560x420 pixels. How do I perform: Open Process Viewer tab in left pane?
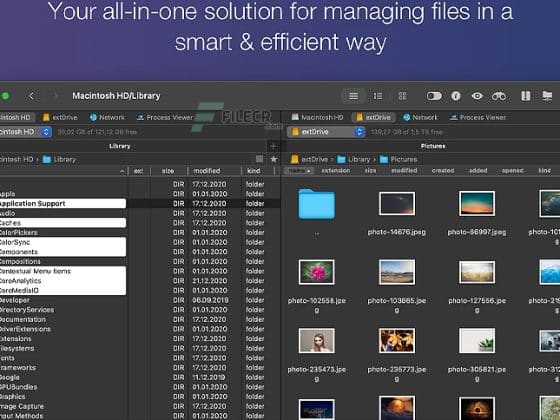pyautogui.click(x=165, y=117)
